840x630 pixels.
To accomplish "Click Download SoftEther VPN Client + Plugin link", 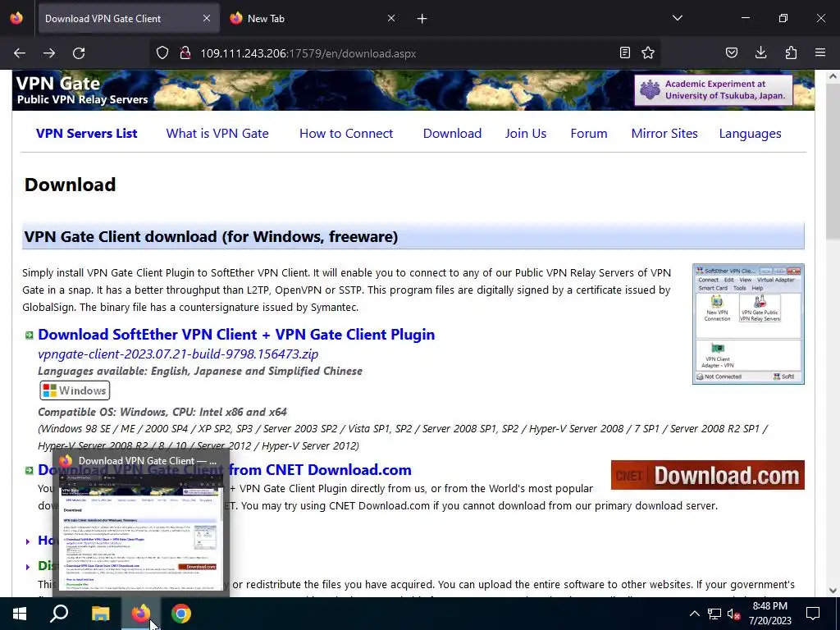I will pos(236,335).
